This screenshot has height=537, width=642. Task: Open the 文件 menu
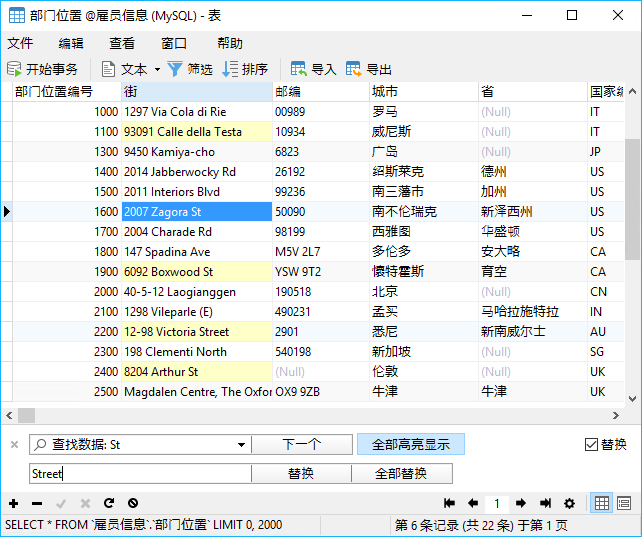[20, 43]
